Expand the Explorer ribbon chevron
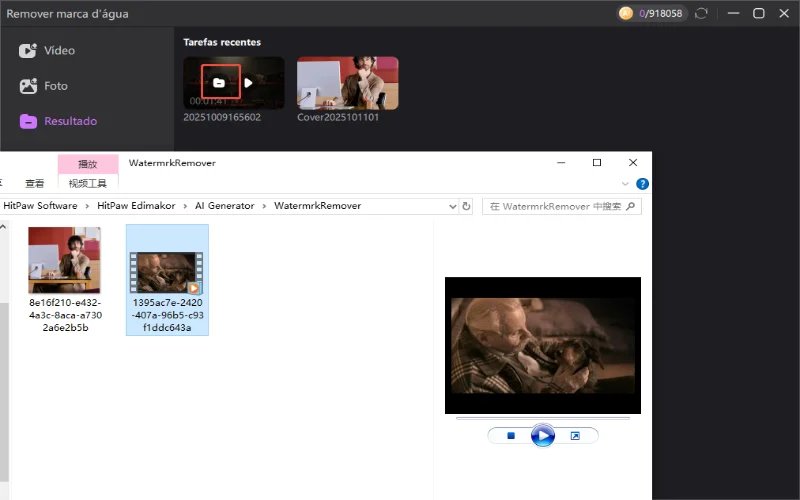This screenshot has width=800, height=500. [x=626, y=184]
